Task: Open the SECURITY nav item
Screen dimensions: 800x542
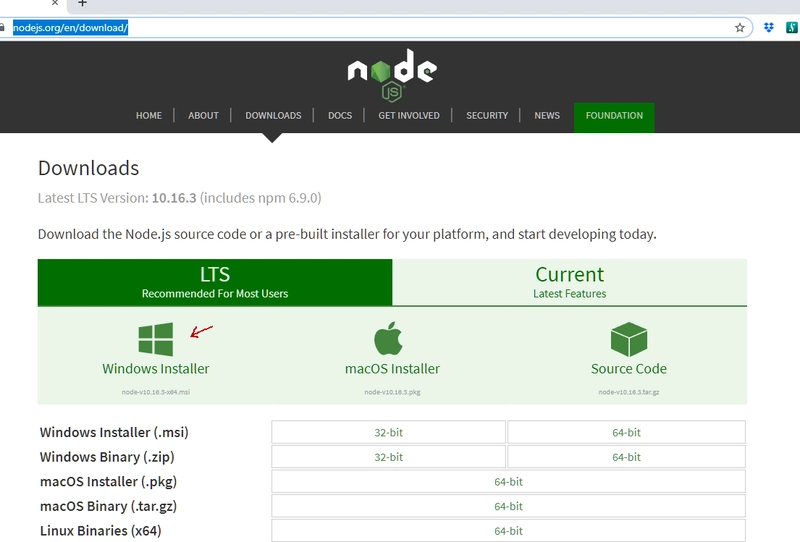Action: 487,115
